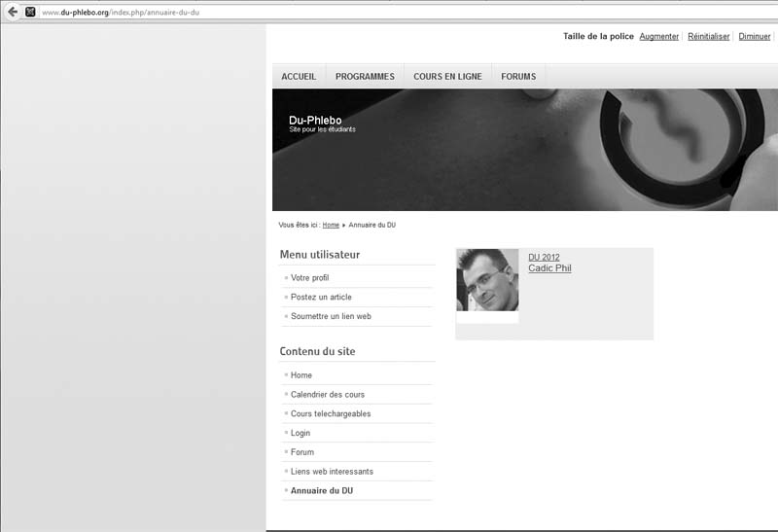Open the FORUMS navigation tab

click(518, 77)
